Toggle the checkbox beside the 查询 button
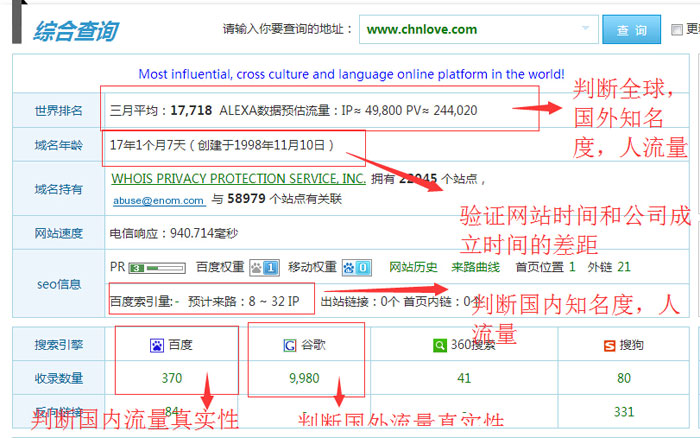The height and width of the screenshot is (438, 700). (x=677, y=30)
